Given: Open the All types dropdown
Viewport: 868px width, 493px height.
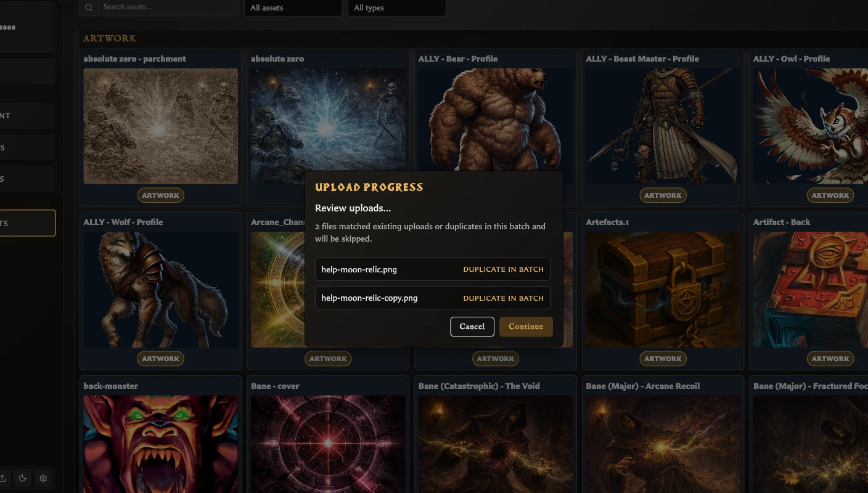Looking at the screenshot, I should [396, 8].
